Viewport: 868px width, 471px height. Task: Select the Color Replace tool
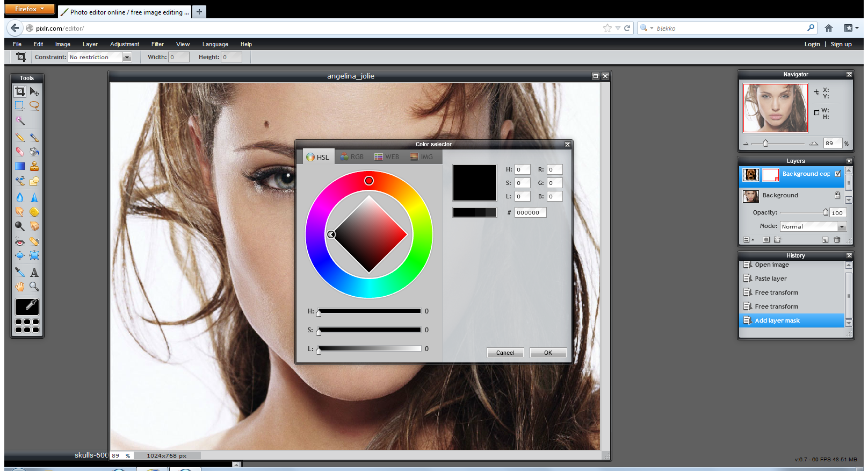[x=20, y=181]
